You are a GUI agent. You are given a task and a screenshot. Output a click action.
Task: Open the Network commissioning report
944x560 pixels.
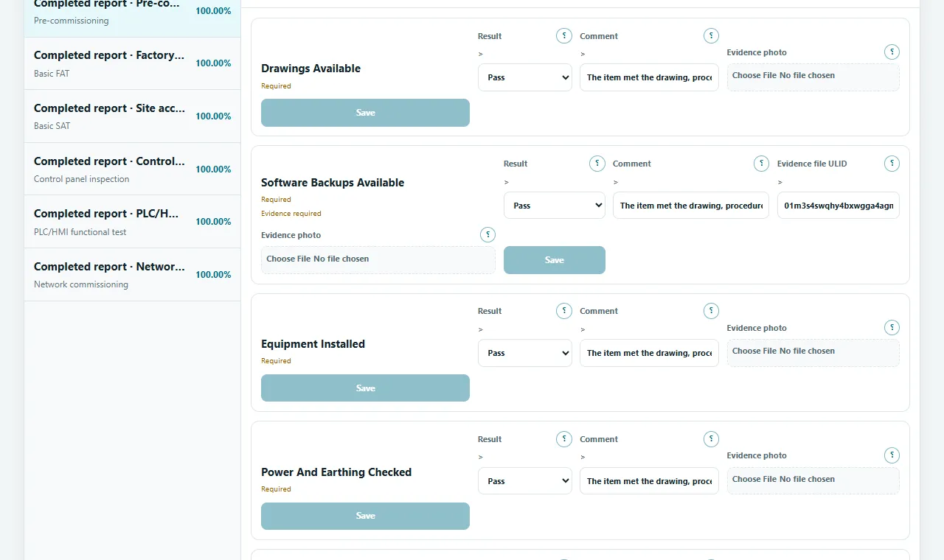pos(132,275)
